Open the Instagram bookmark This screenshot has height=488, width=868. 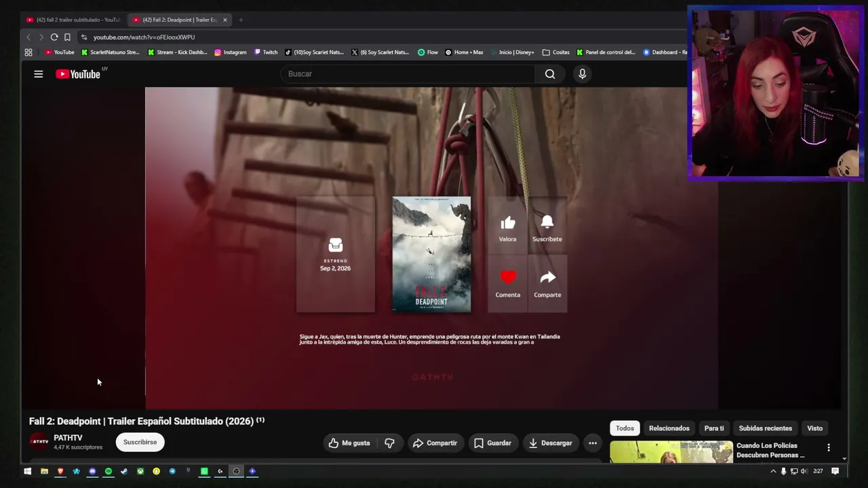[x=231, y=52]
